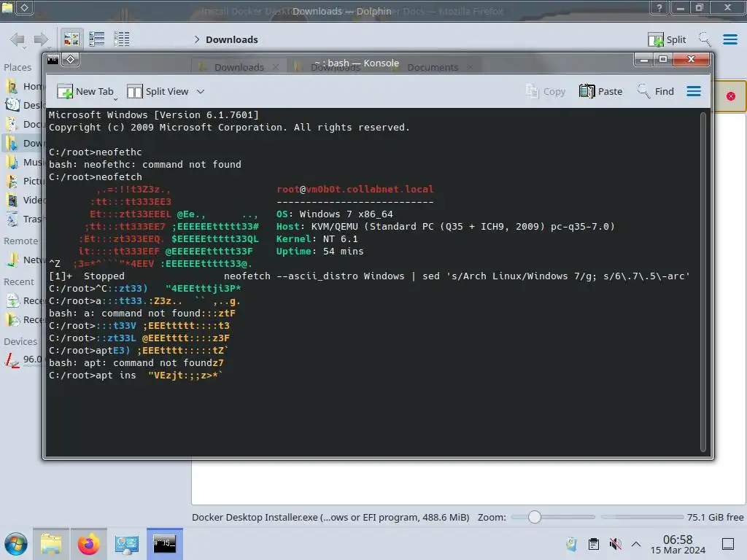Switch Dolphin to compact view mode
747x560 pixels.
coord(97,39)
